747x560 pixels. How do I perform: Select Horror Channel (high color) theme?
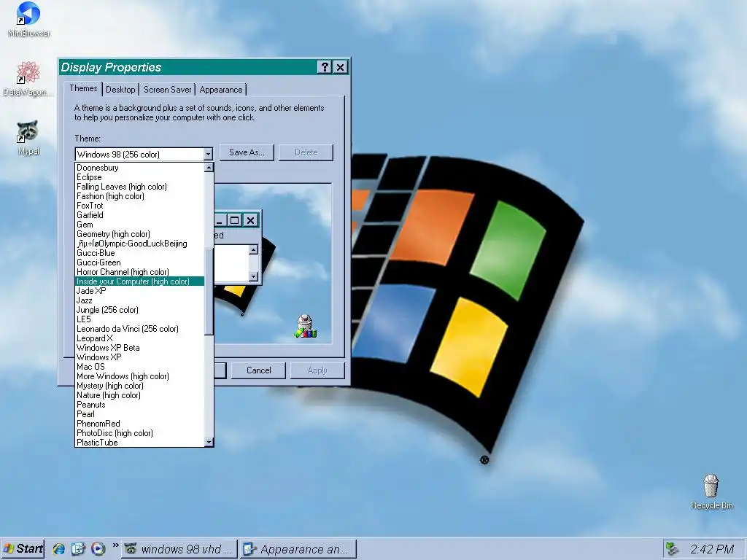[140, 272]
